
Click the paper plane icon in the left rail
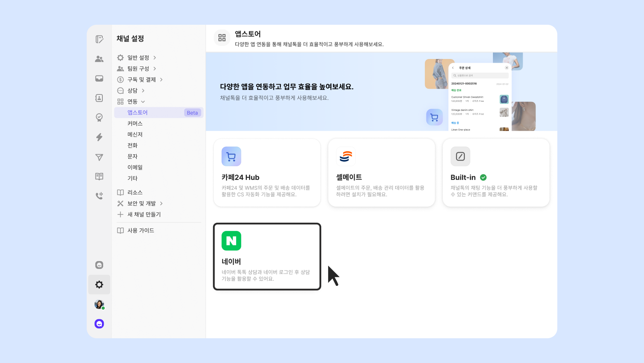click(x=99, y=157)
